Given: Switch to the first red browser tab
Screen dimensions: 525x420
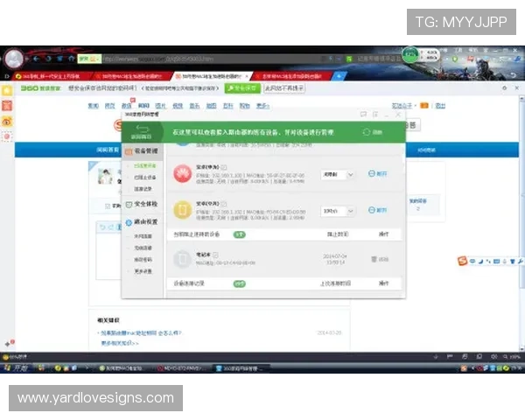Looking at the screenshot, I should [52, 76].
